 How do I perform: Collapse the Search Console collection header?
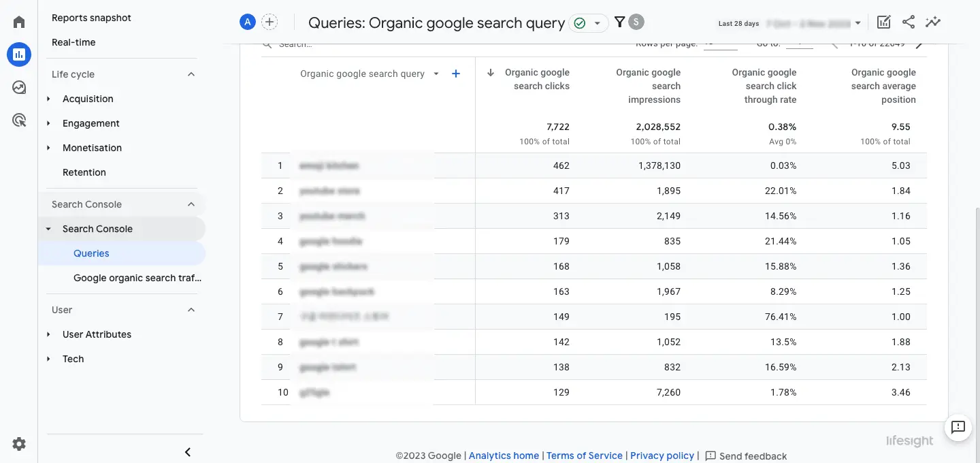(x=191, y=204)
